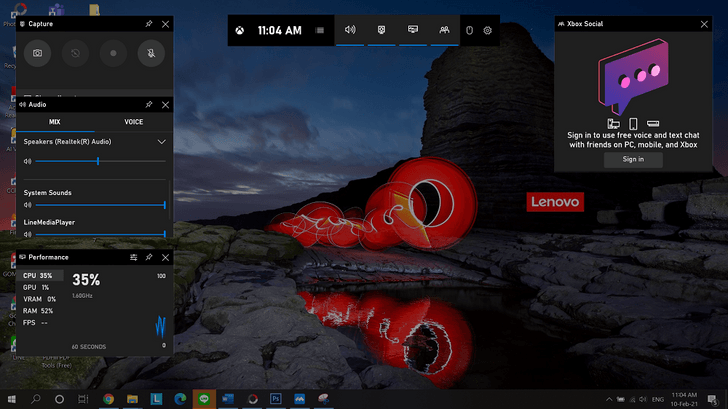Click record last 30 seconds button
The height and width of the screenshot is (409, 728).
pyautogui.click(x=75, y=53)
